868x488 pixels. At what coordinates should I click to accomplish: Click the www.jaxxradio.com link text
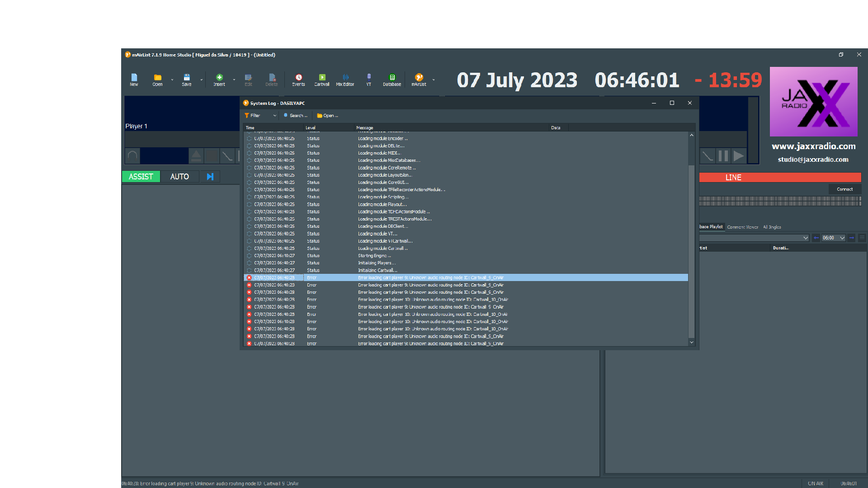tap(813, 146)
